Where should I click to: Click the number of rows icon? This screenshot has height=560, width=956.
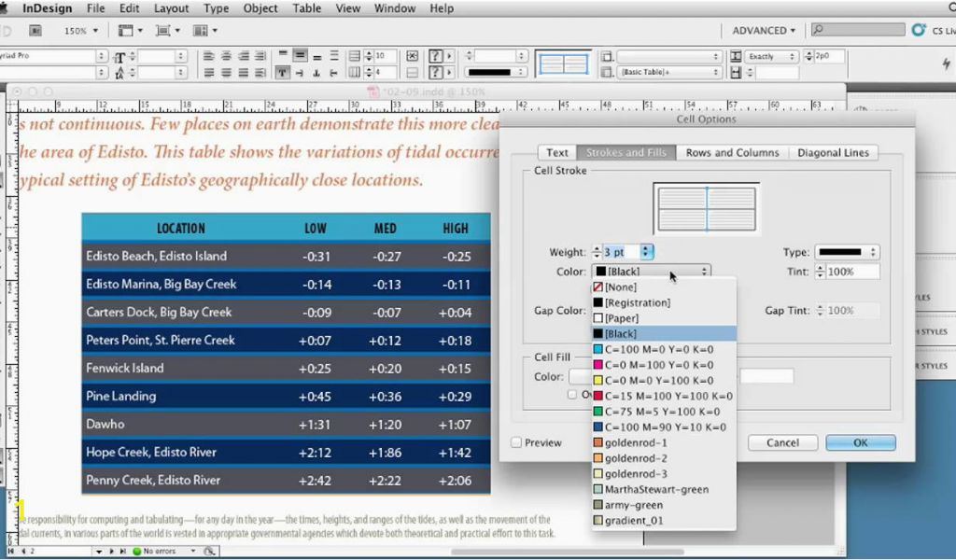coord(354,56)
